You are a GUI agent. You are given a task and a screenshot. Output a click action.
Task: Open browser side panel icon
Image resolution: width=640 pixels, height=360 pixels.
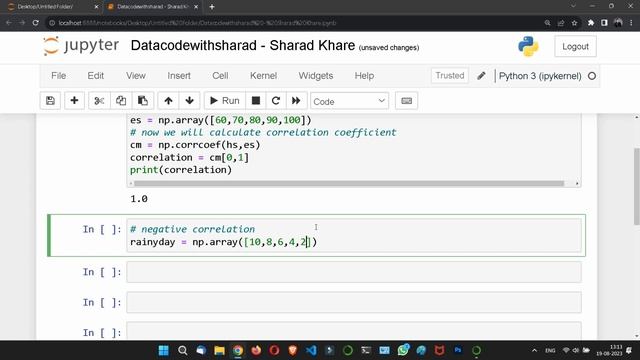pos(604,23)
